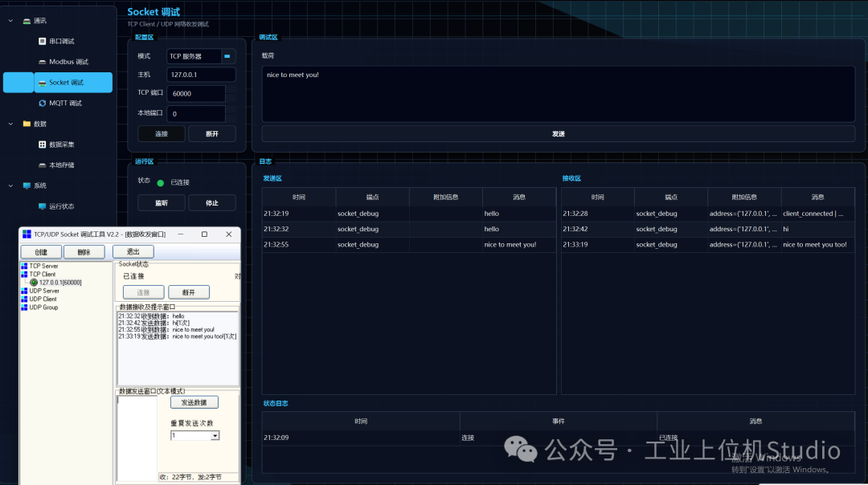Viewport: 868px width, 485px height.
Task: Open the 重复发送次数 combo box arrow
Action: (215, 436)
